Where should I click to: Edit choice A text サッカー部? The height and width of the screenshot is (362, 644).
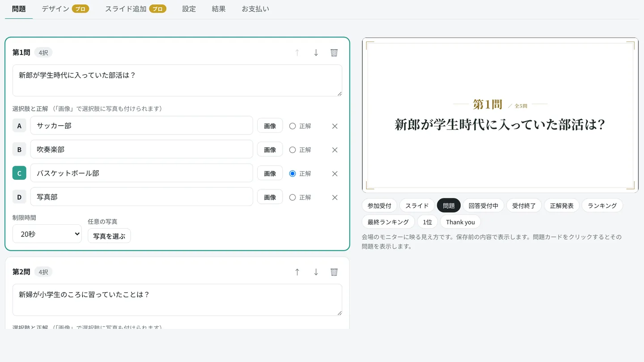click(x=142, y=126)
